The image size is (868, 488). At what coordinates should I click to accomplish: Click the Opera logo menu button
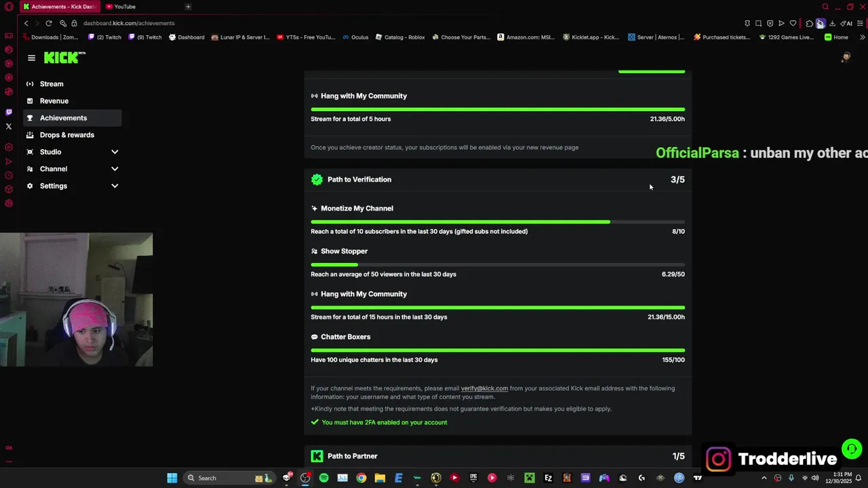pos(9,7)
